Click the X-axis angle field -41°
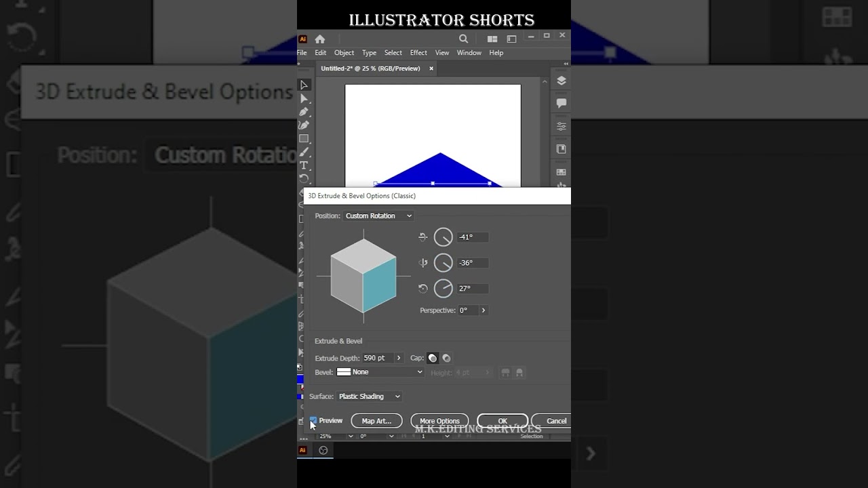The width and height of the screenshot is (868, 488). pyautogui.click(x=473, y=237)
